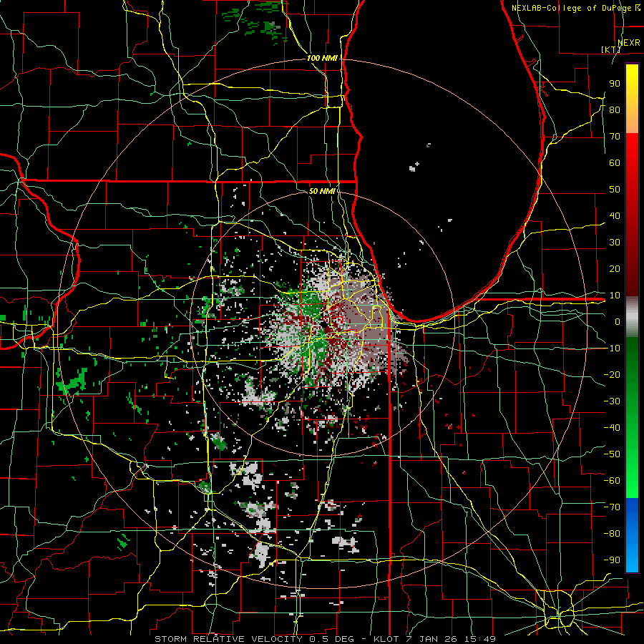Screen dimensions: 644x644
Task: Click the 30 value on the velocity scale
Action: [615, 243]
